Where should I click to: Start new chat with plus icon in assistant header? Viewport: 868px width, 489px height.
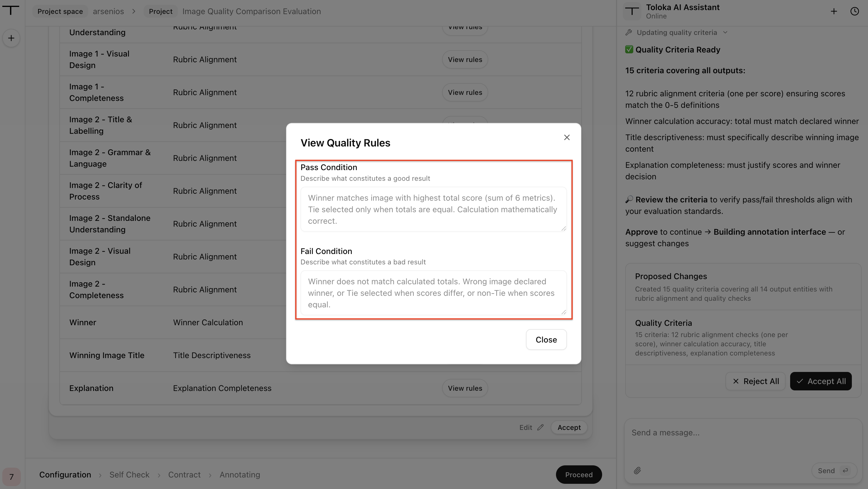click(834, 12)
